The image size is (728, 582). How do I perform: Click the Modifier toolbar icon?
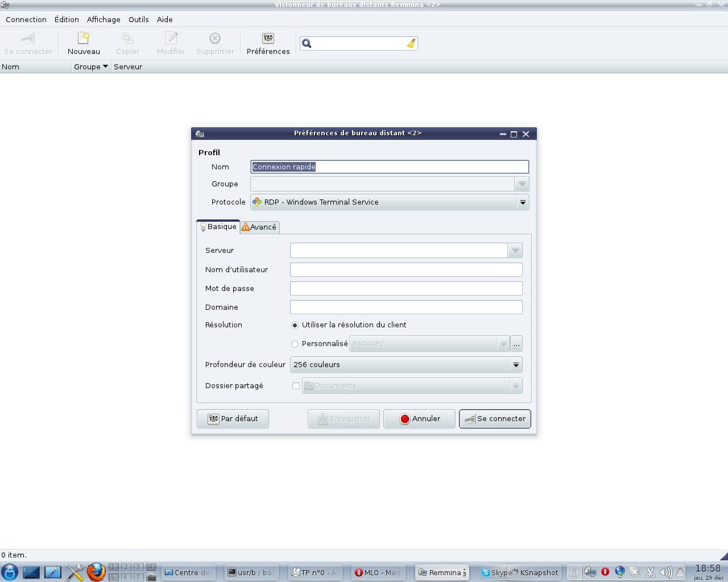click(x=171, y=38)
